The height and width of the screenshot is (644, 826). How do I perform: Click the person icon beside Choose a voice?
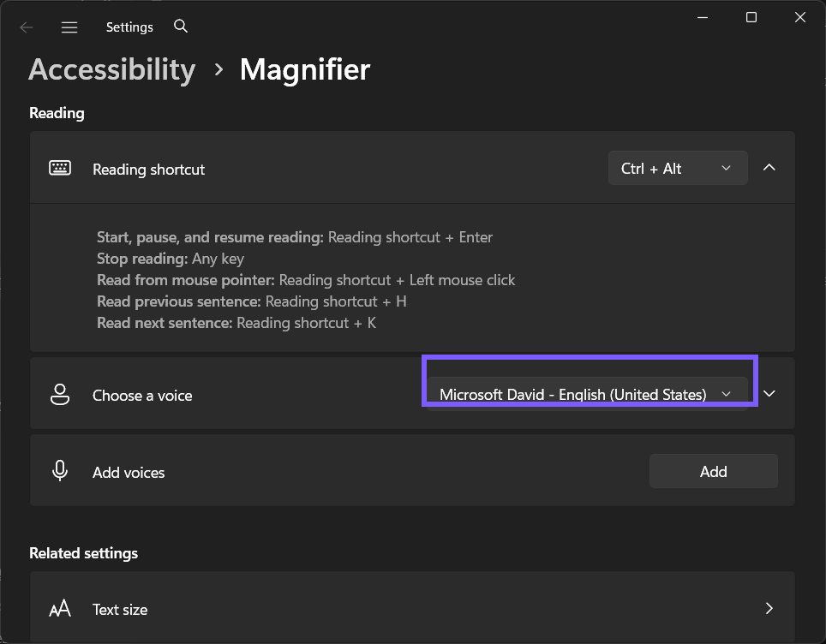click(60, 394)
